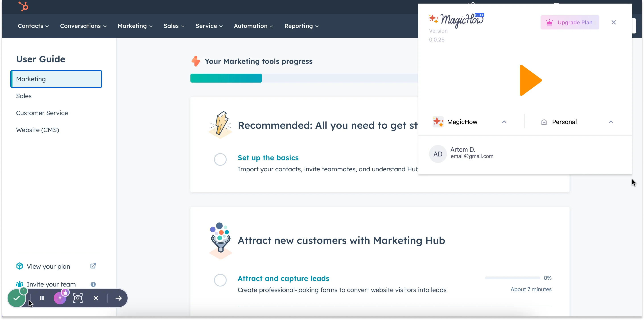Image resolution: width=644 pixels, height=320 pixels.
Task: Collapse the Personal workspace section
Action: click(611, 122)
